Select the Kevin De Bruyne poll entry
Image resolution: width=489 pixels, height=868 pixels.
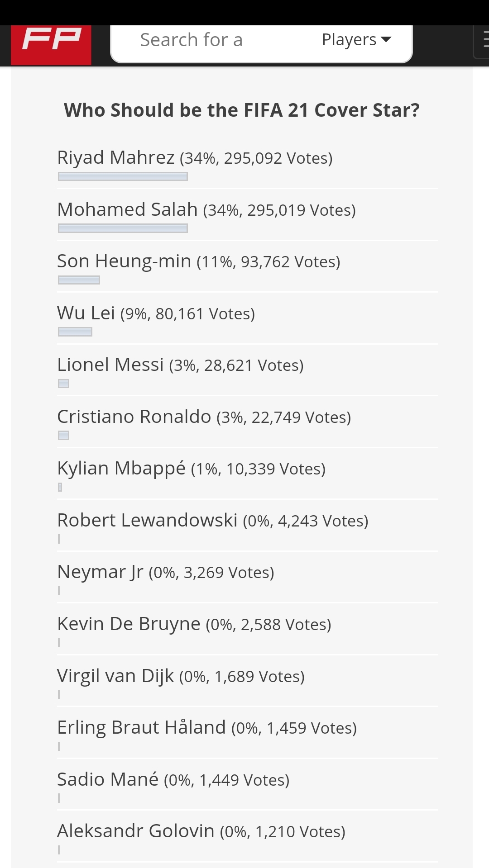194,624
